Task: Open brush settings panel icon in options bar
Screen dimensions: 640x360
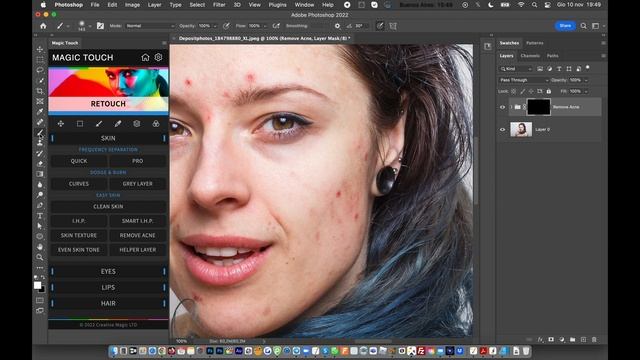Action: (100, 26)
